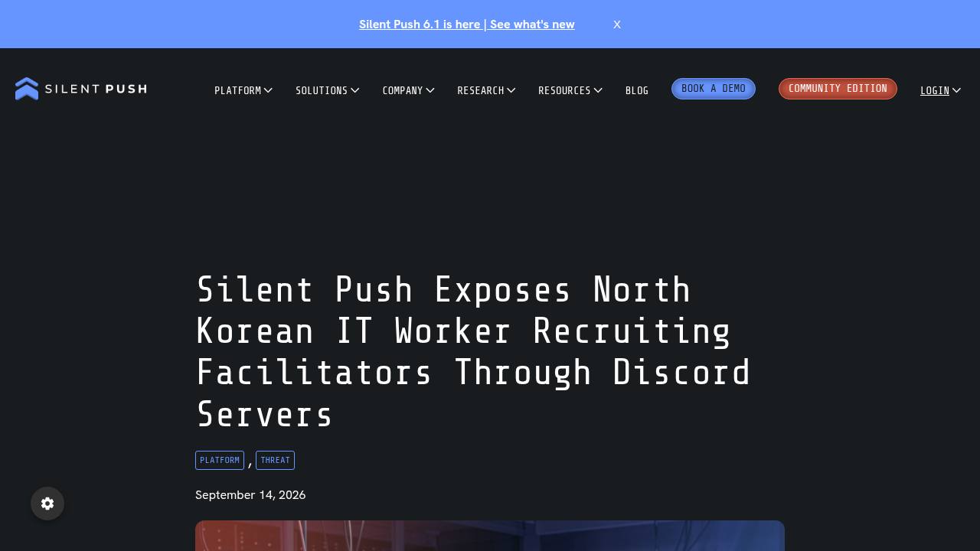Click the Book a Demo button
Viewport: 980px width, 551px height.
pyautogui.click(x=714, y=89)
